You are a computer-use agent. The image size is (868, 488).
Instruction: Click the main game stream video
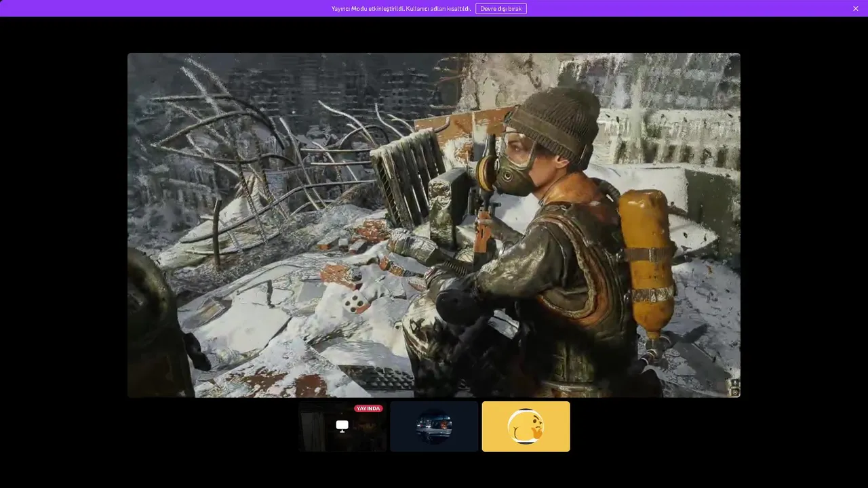tap(434, 225)
